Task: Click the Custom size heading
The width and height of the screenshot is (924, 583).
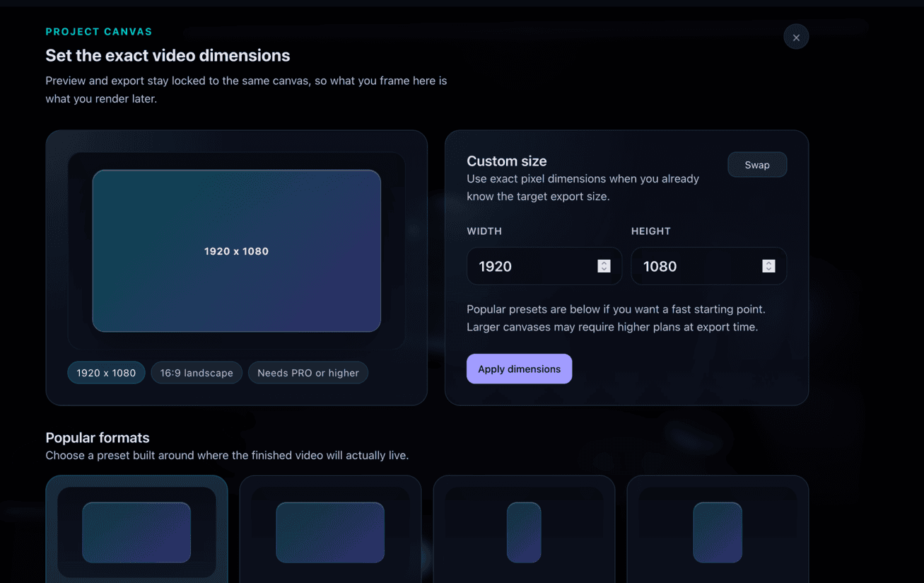Action: [x=507, y=161]
